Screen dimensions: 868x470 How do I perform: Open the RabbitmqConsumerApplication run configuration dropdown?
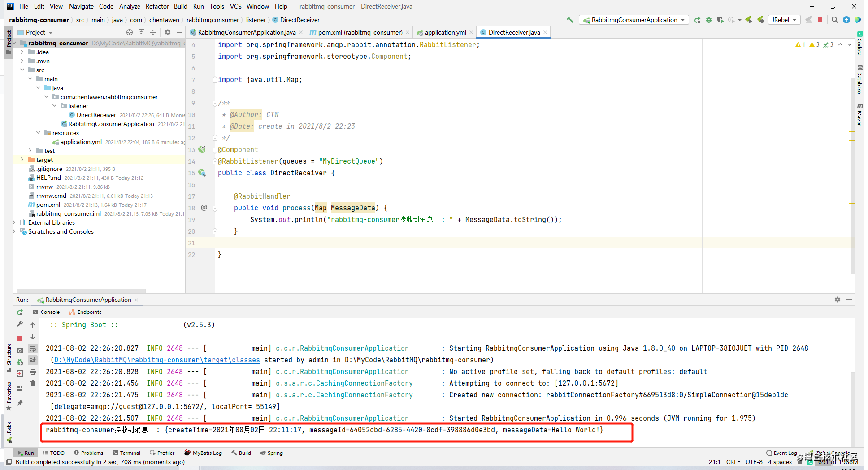[634, 20]
